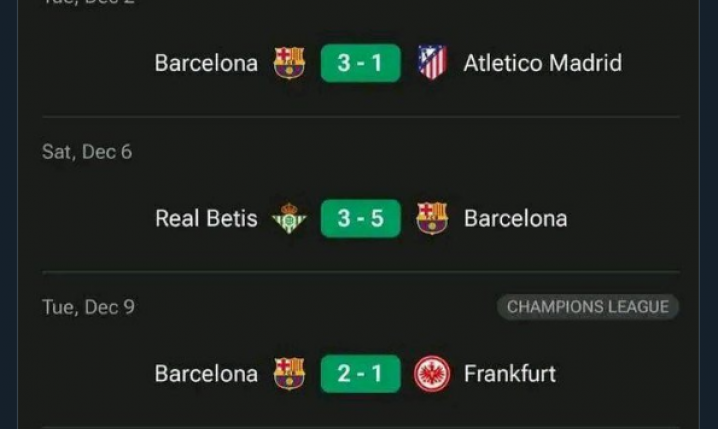Open the Atletico Madrid club crest
Viewport: 718px width, 429px height.
click(432, 63)
